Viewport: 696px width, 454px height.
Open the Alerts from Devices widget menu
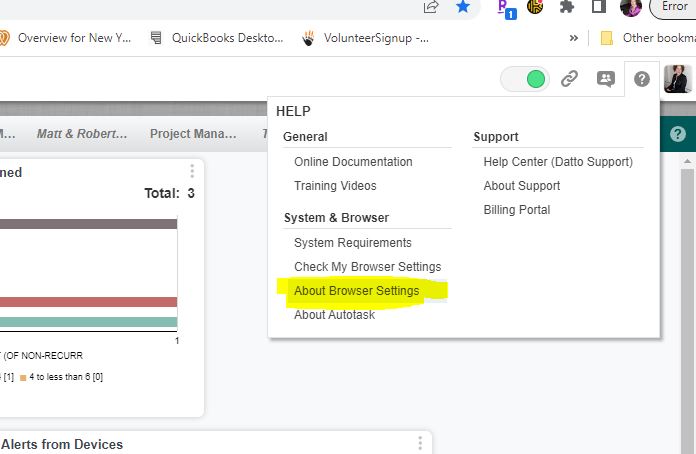click(x=420, y=443)
